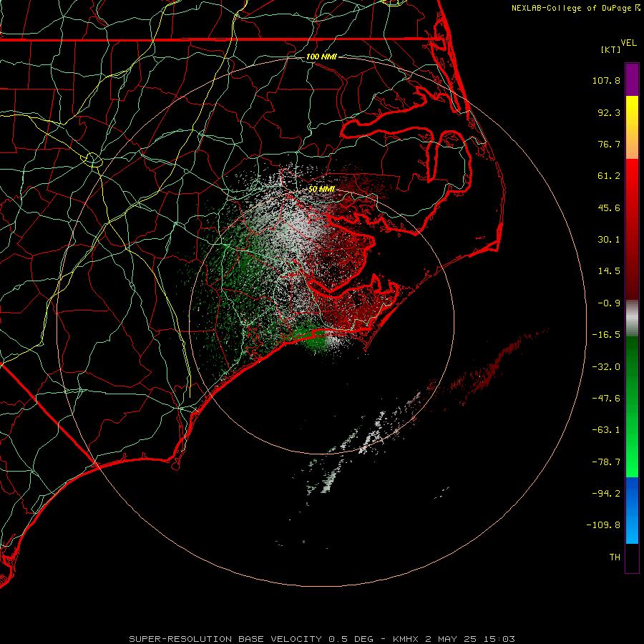Viewport: 644px width, 644px height.
Task: Select the 107.8 legend value
Action: [x=606, y=80]
